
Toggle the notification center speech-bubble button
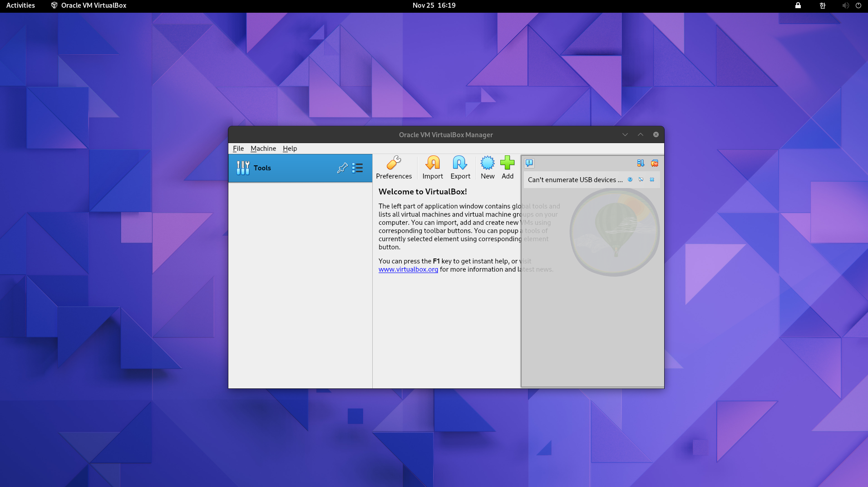[x=529, y=163]
